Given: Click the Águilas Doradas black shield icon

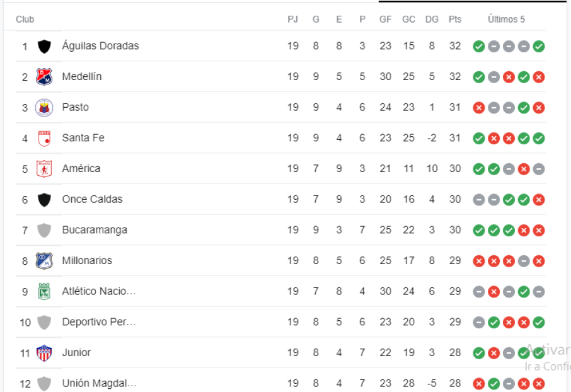Looking at the screenshot, I should 44,46.
